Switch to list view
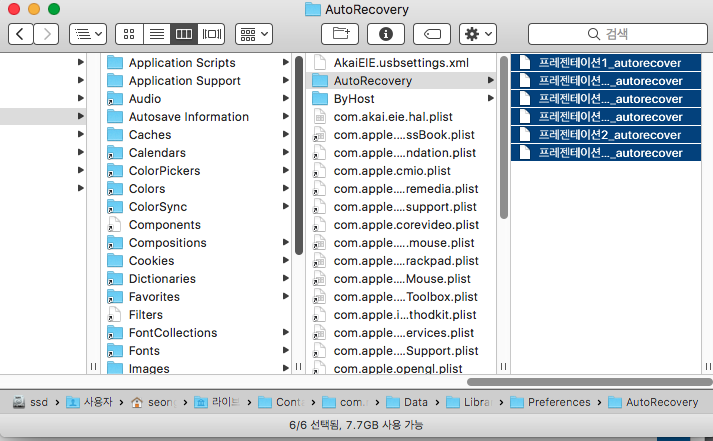 (157, 34)
